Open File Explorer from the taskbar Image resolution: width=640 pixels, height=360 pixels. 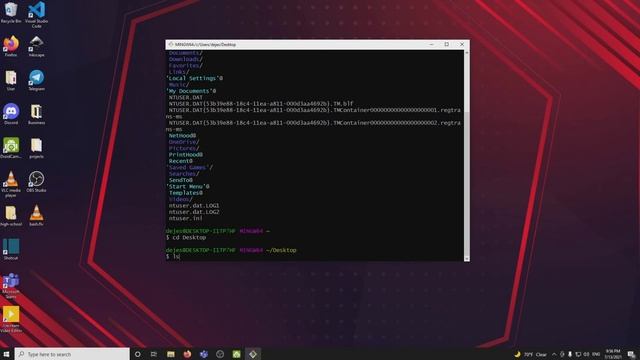point(171,354)
